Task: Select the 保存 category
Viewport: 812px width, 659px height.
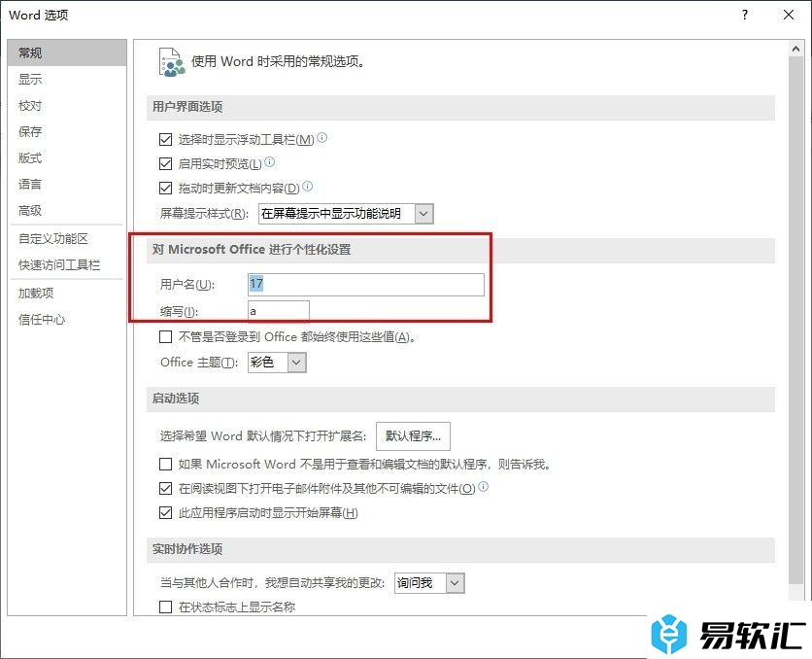Action: 67,131
